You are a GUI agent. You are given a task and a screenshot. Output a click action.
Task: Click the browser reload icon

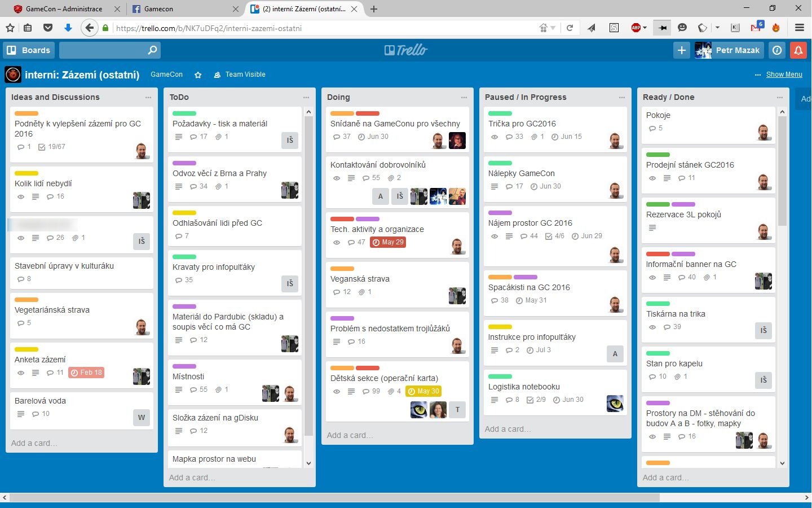(570, 28)
